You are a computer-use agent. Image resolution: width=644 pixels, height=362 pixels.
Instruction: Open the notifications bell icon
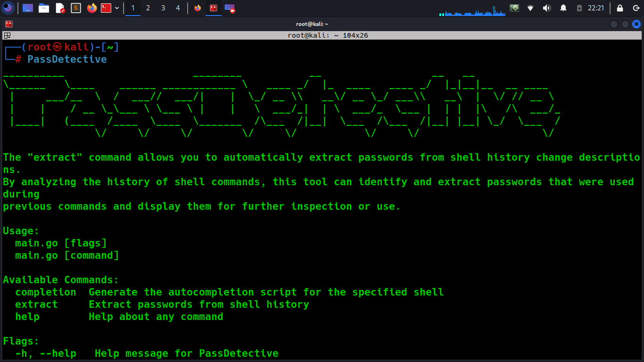point(563,8)
